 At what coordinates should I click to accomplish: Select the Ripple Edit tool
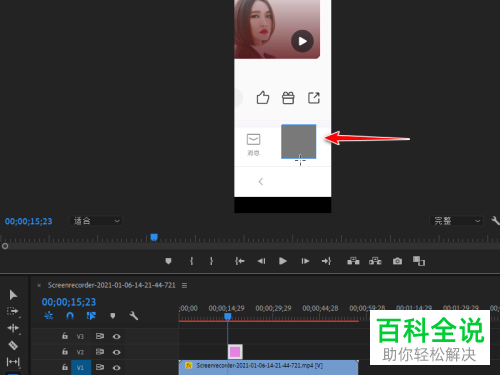(13, 328)
